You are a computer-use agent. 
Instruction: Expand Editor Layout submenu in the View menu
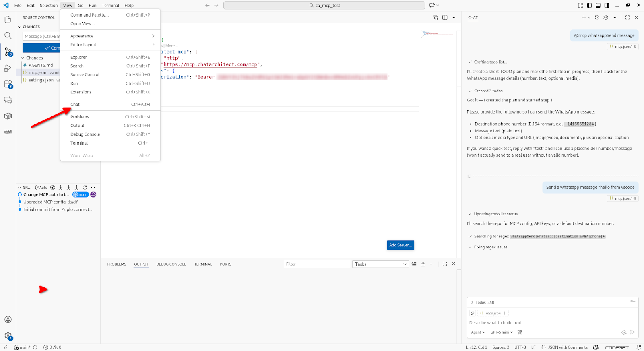[x=110, y=45]
